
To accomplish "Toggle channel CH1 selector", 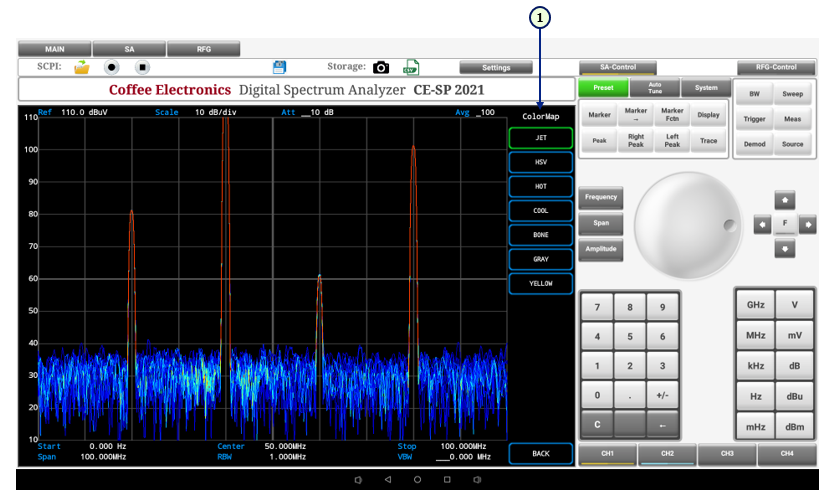I will click(x=607, y=454).
